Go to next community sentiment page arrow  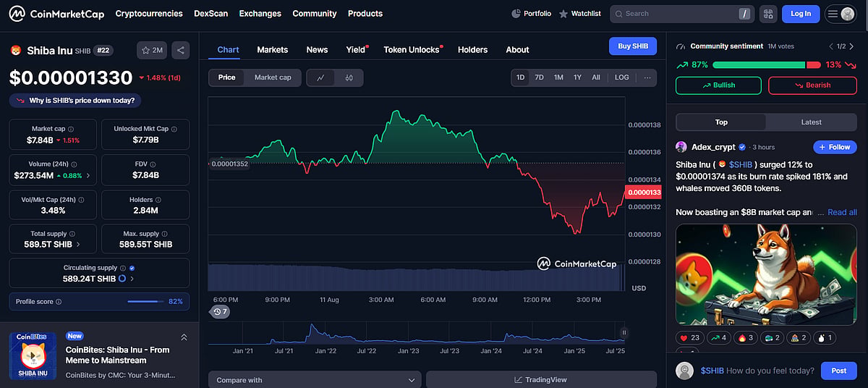tap(852, 46)
